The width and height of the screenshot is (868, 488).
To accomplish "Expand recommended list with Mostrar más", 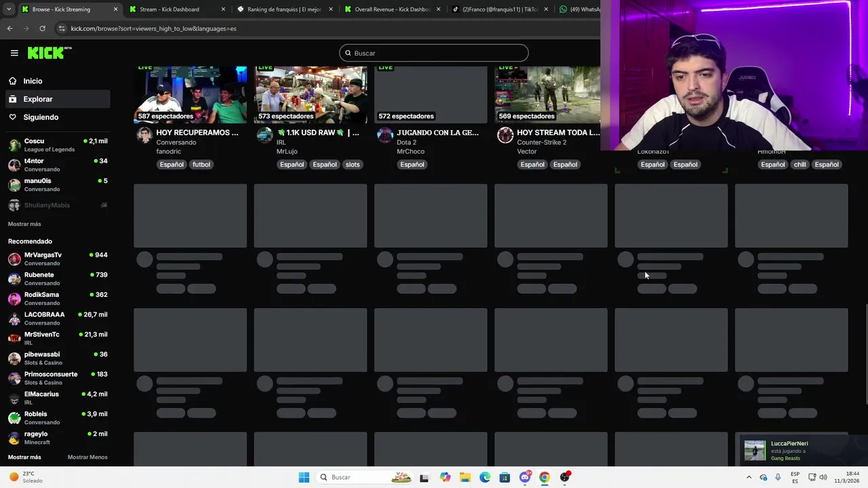I will pyautogui.click(x=24, y=457).
